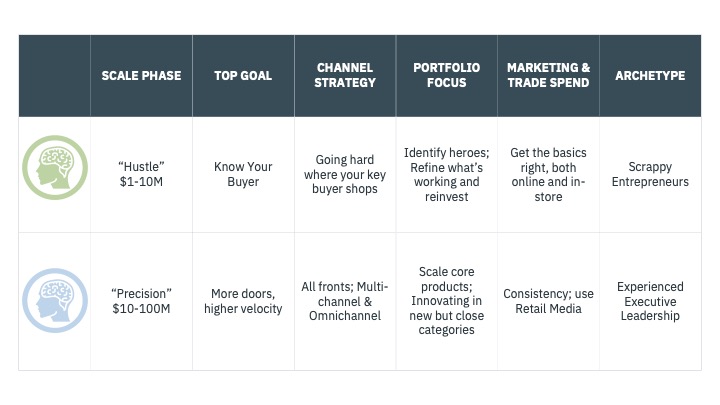720x405 pixels.
Task: Click the Experienced Executive Leadership cell
Action: [x=650, y=301]
